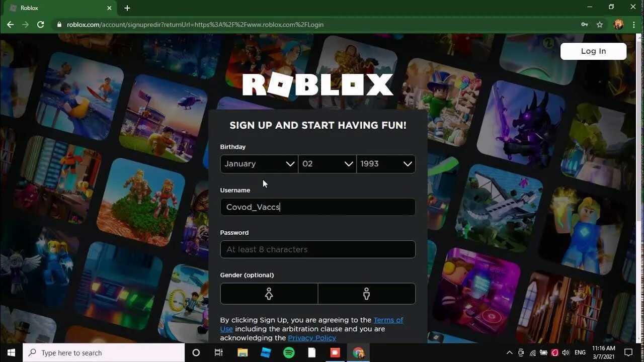Open Cortana circle icon

pos(196,353)
